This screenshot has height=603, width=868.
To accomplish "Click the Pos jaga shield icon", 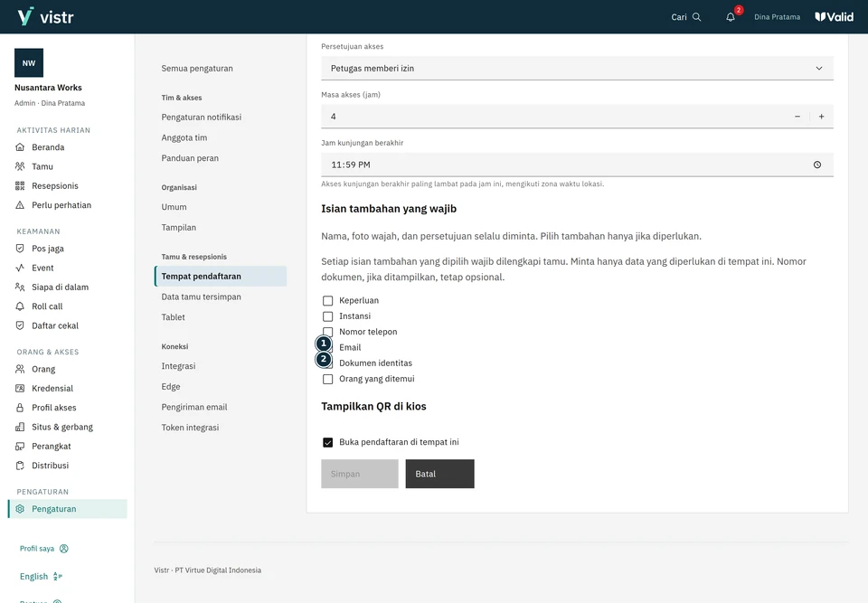I will [20, 249].
